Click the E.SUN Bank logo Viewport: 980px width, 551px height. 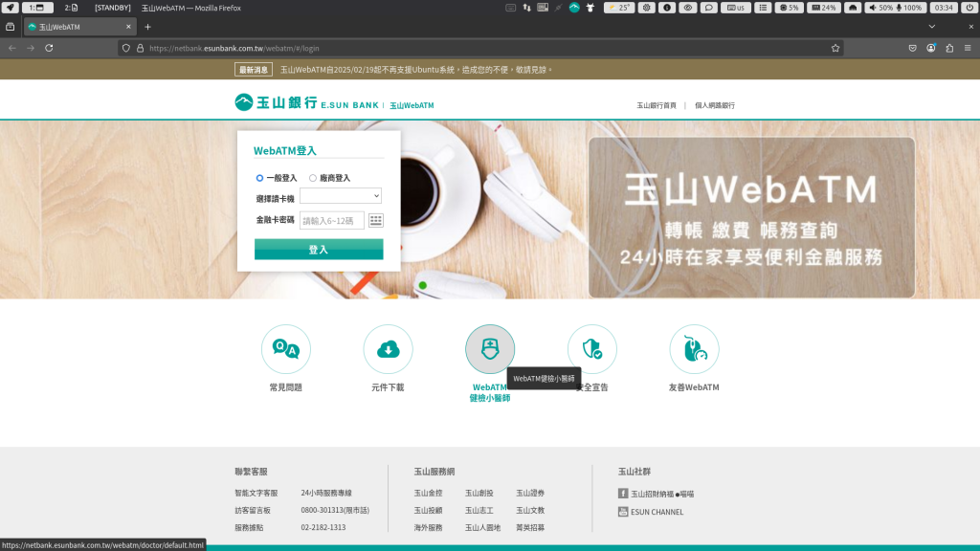(306, 102)
